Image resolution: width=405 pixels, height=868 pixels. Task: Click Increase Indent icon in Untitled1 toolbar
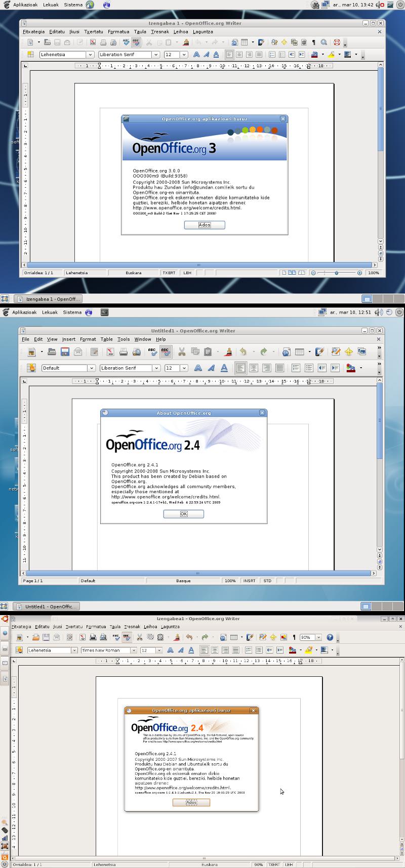335,368
